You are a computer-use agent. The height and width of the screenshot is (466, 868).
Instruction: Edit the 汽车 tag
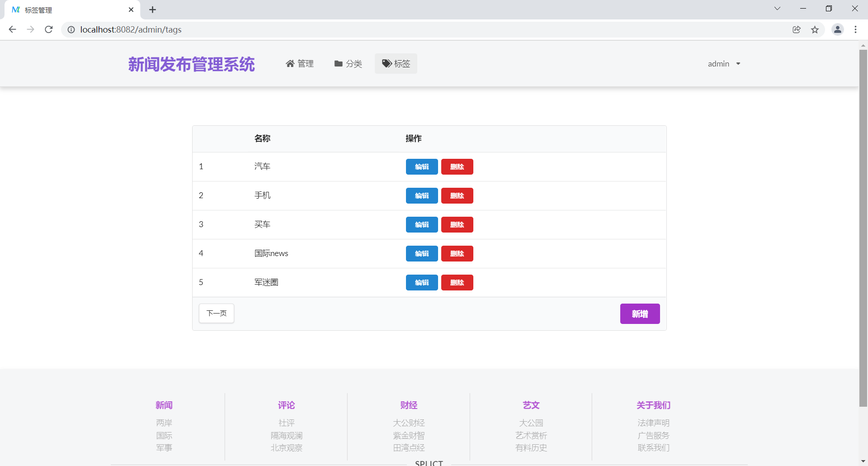(421, 166)
